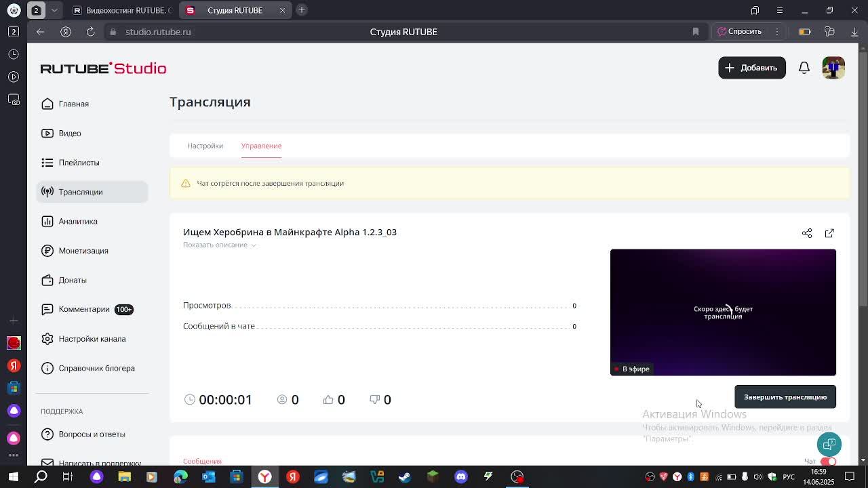
Task: Open a new browser tab
Action: [302, 9]
